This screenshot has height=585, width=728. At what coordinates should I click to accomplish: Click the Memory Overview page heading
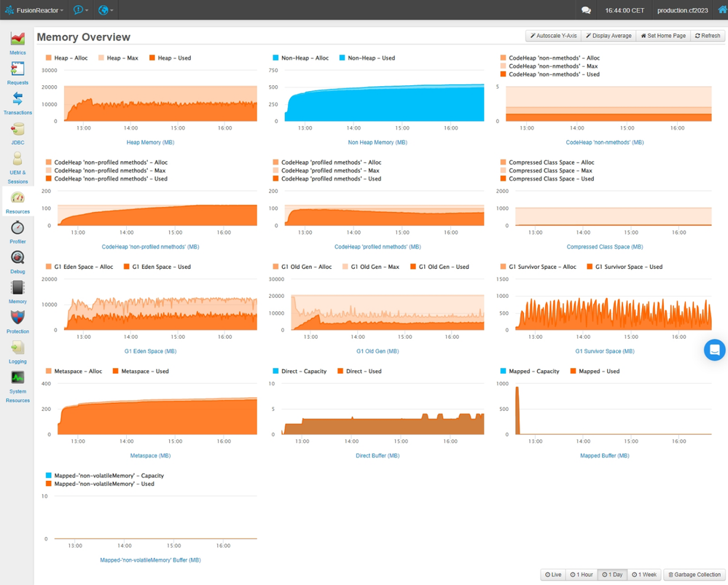[84, 37]
